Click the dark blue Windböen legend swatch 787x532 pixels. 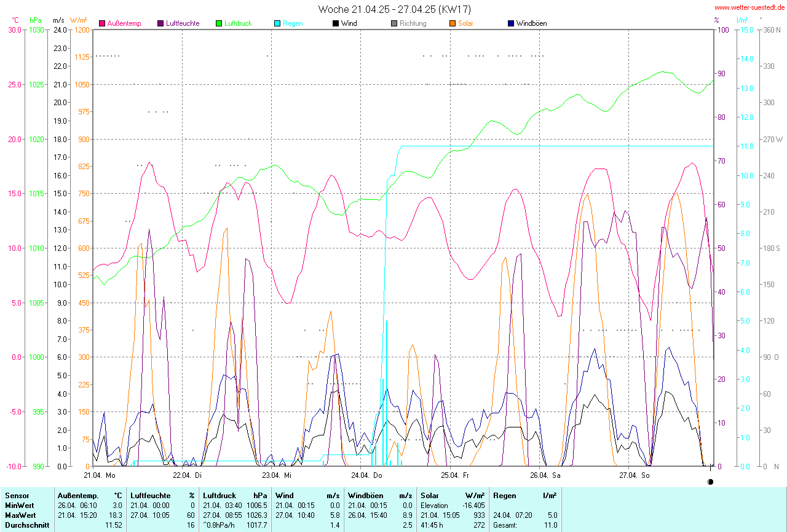(511, 23)
